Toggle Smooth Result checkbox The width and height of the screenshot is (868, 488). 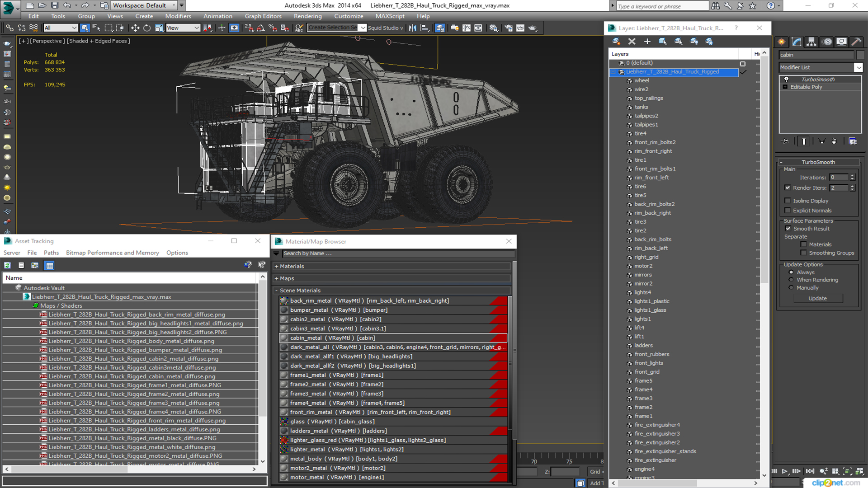click(x=788, y=229)
